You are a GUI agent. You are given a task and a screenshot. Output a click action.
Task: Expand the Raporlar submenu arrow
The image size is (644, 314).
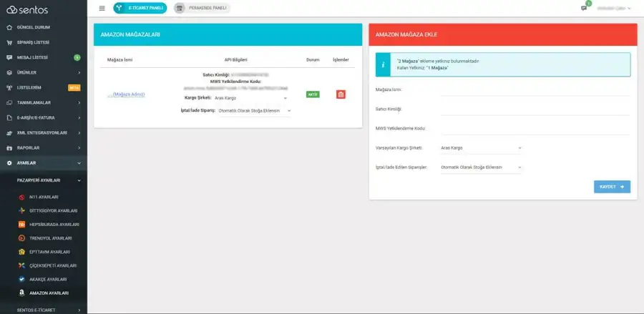pyautogui.click(x=79, y=148)
